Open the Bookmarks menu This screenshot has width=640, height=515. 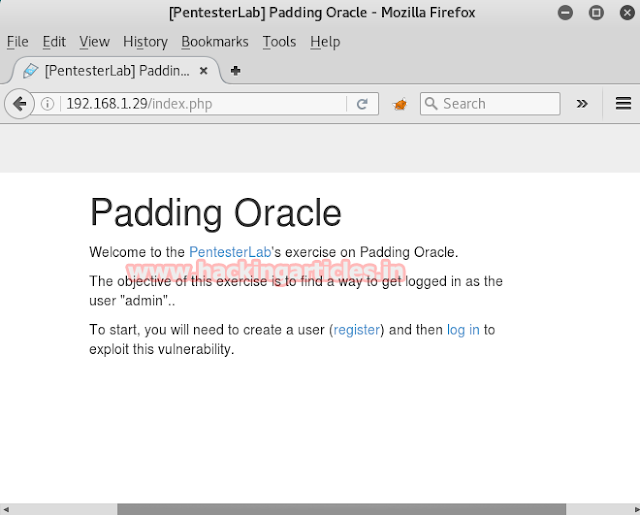[215, 42]
